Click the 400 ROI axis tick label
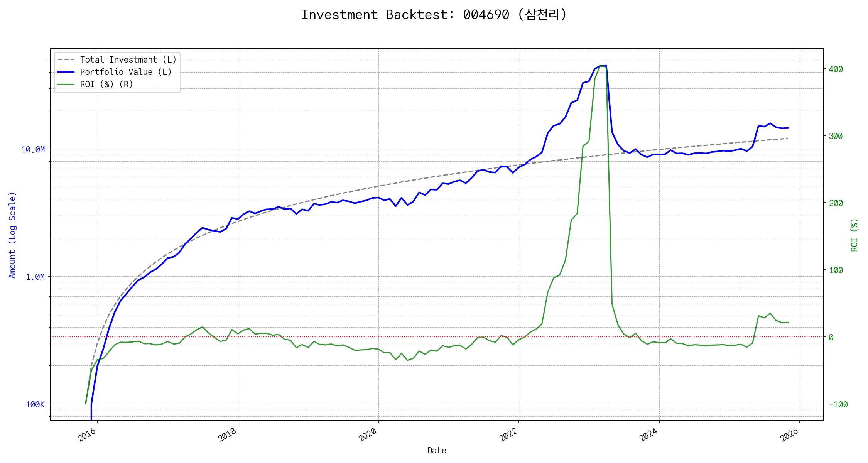This screenshot has width=868, height=463. point(836,69)
